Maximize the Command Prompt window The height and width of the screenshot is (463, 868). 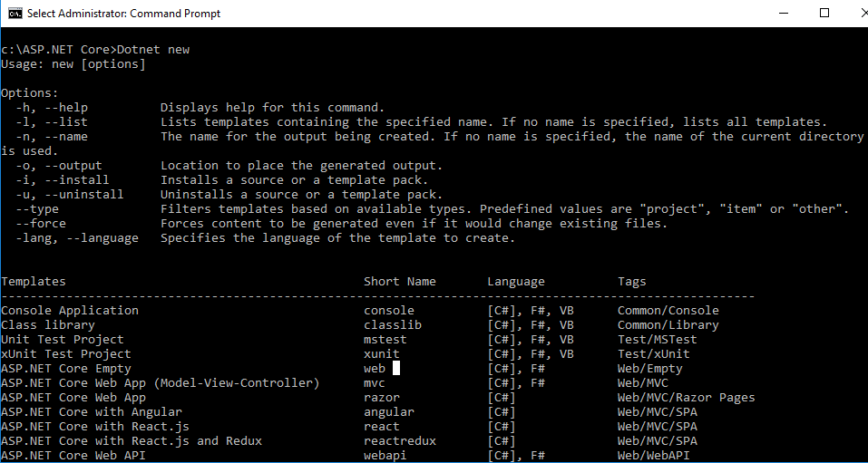pyautogui.click(x=824, y=13)
